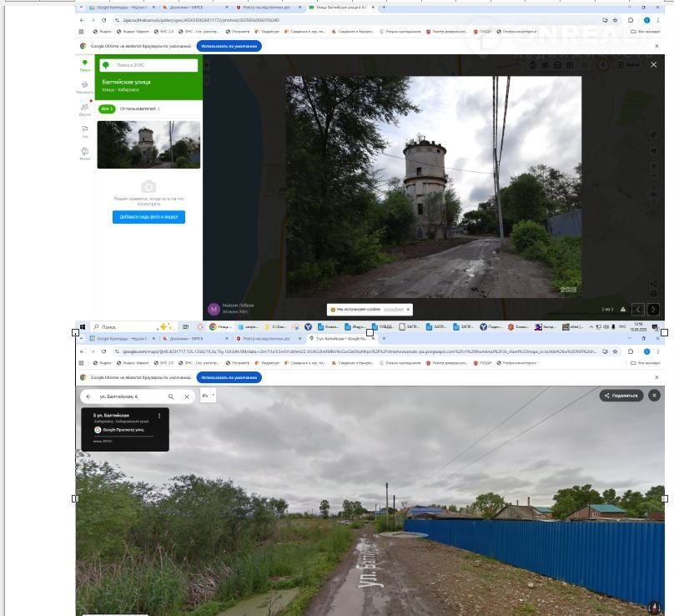Select the 'От пользователей' photo filter

[138, 109]
